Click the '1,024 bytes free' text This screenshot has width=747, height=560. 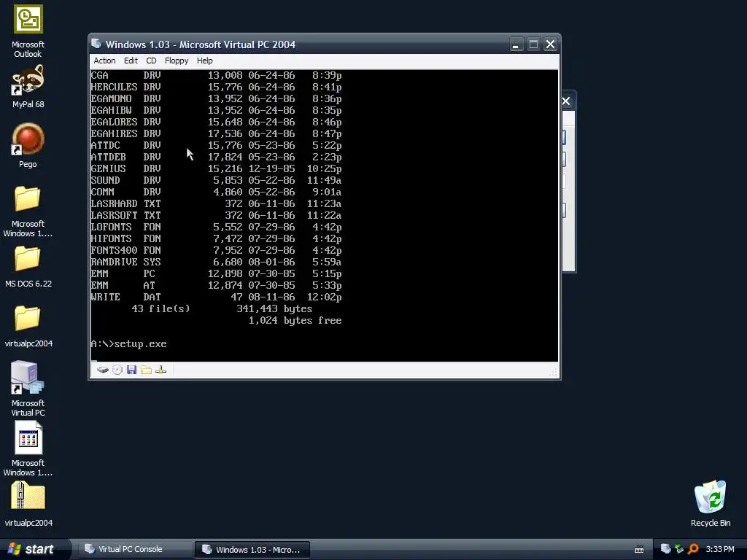click(295, 321)
